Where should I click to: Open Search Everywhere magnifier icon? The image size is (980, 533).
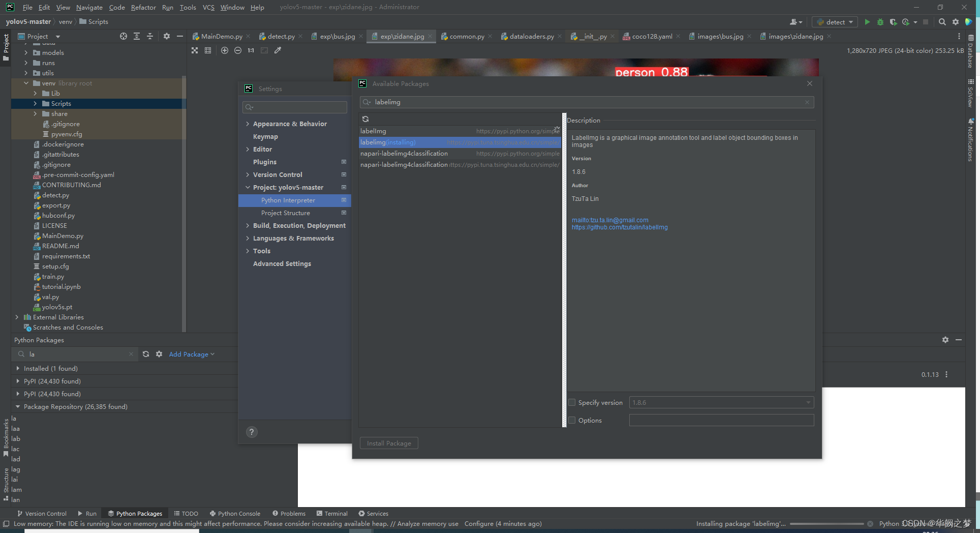(942, 22)
